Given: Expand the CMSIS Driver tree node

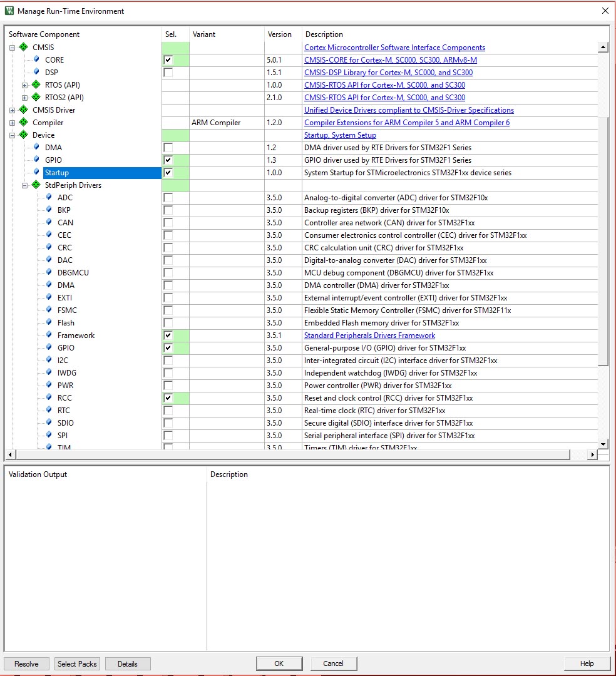Looking at the screenshot, I should point(13,110).
